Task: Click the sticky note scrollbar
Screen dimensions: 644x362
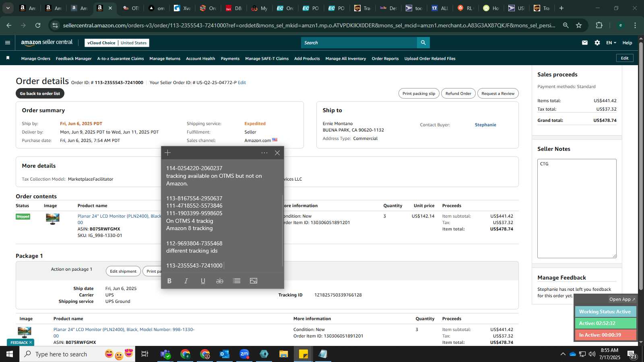Action: pos(283,230)
